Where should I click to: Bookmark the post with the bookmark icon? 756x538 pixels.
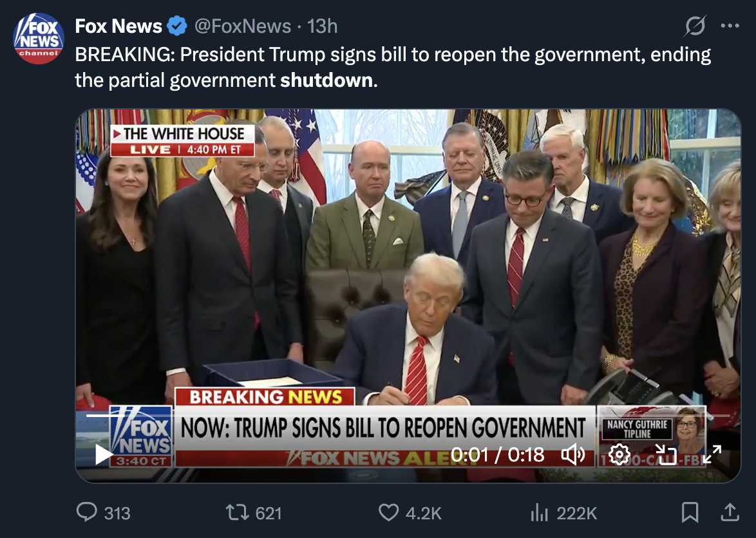(x=689, y=512)
